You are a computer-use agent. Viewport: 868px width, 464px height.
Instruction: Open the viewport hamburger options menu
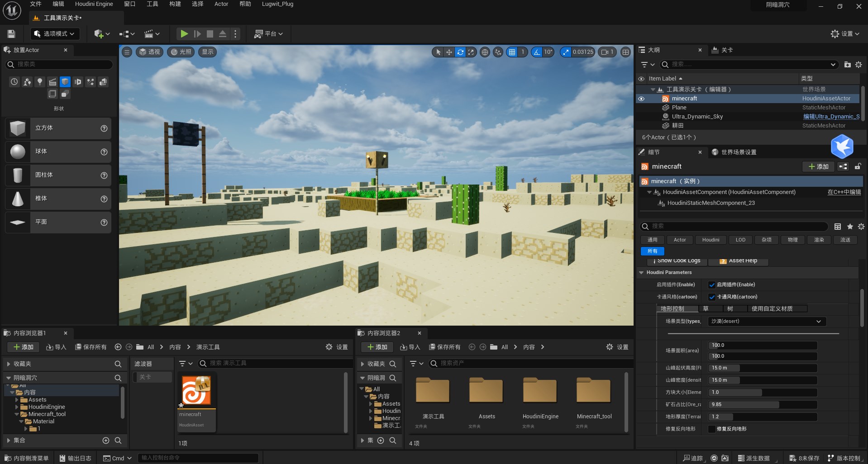(127, 52)
